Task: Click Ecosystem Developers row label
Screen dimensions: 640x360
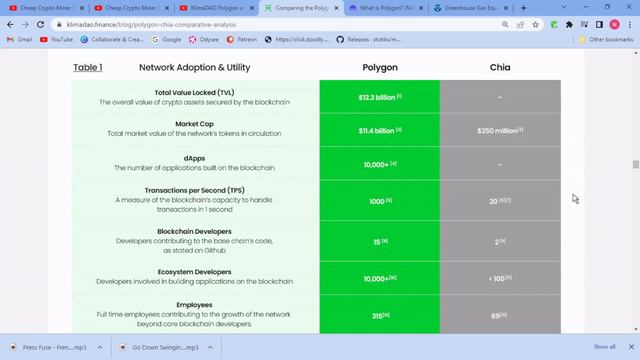Action: [x=194, y=272]
